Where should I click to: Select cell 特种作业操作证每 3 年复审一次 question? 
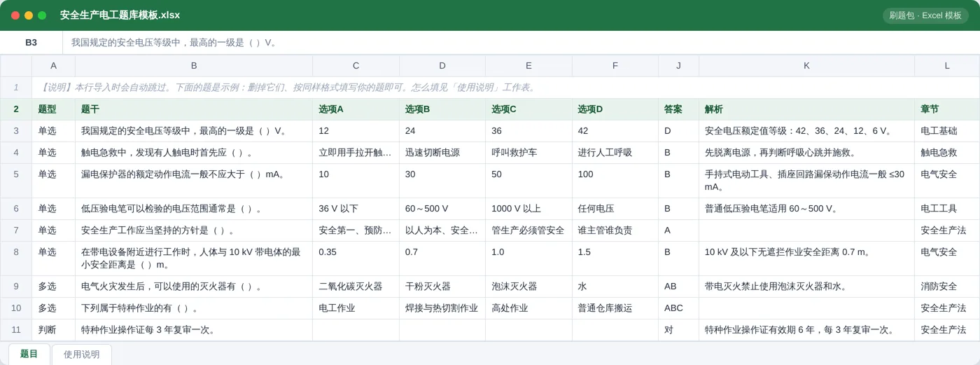[x=194, y=330]
